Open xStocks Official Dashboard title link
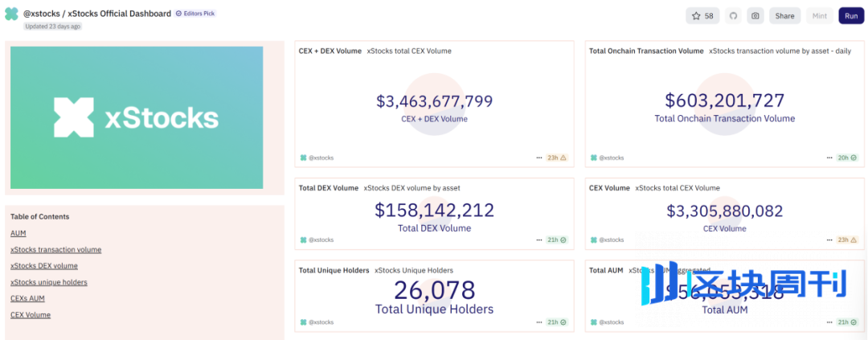 pyautogui.click(x=119, y=14)
